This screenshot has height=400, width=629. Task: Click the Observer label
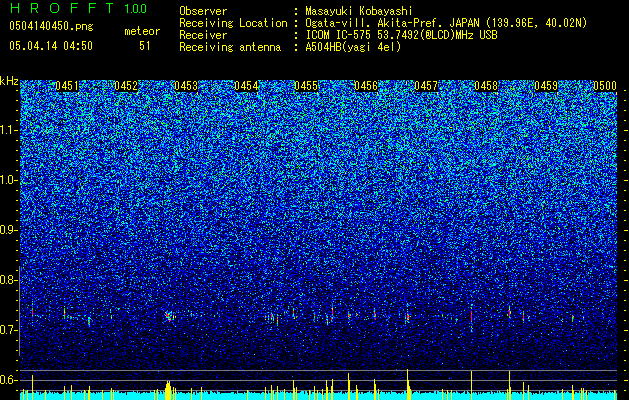[203, 11]
